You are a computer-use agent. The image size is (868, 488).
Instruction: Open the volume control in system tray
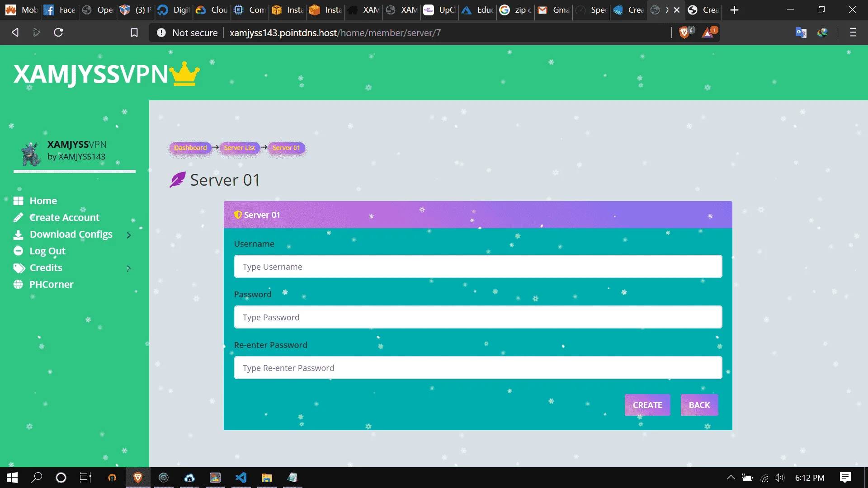[780, 478]
